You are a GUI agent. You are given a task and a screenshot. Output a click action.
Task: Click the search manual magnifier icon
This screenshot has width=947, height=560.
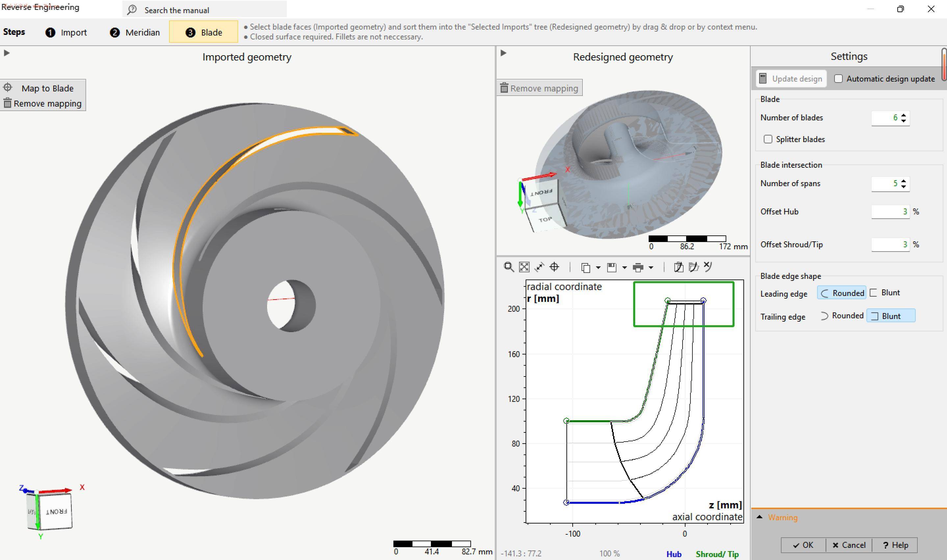(x=132, y=10)
